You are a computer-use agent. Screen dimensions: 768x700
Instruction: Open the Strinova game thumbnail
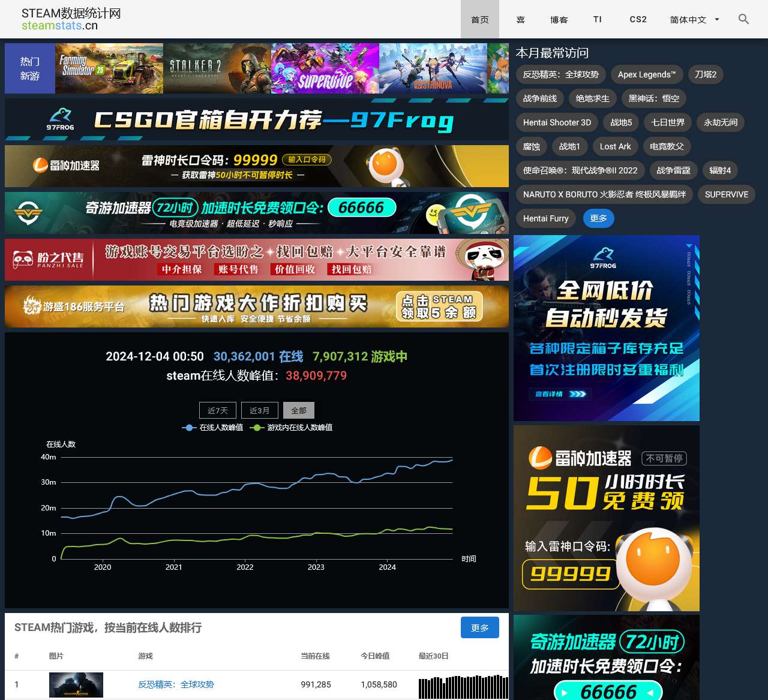click(433, 68)
